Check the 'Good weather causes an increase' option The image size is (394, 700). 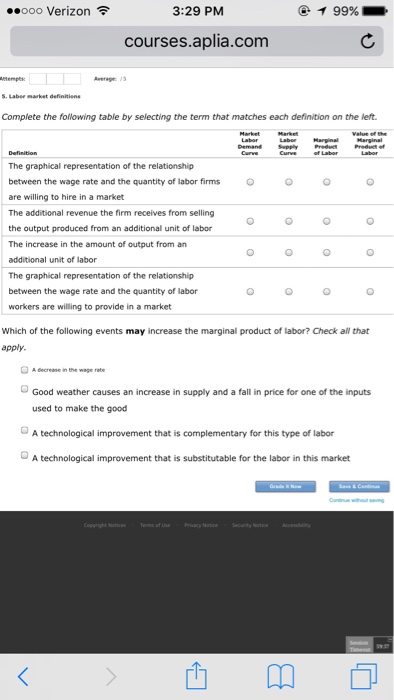point(24,389)
